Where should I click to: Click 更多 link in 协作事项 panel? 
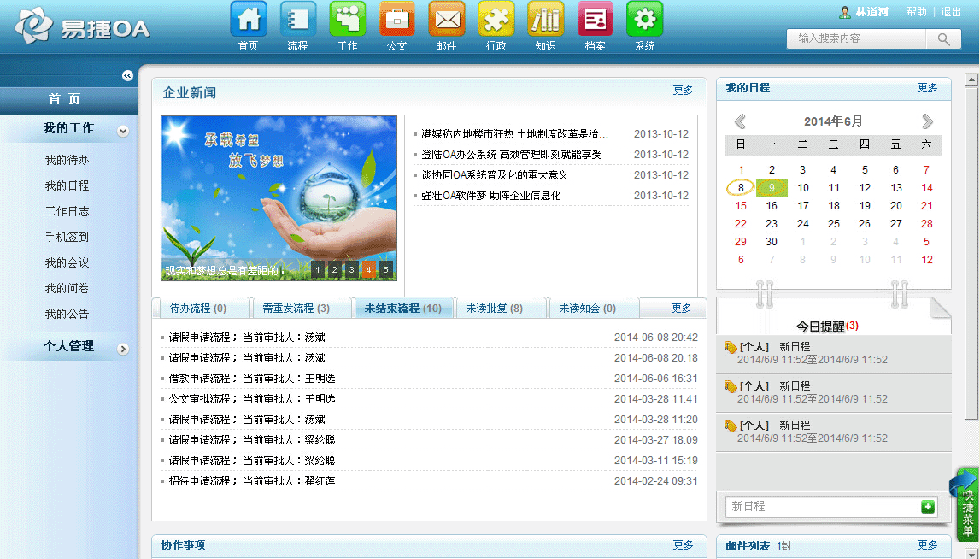tap(684, 544)
